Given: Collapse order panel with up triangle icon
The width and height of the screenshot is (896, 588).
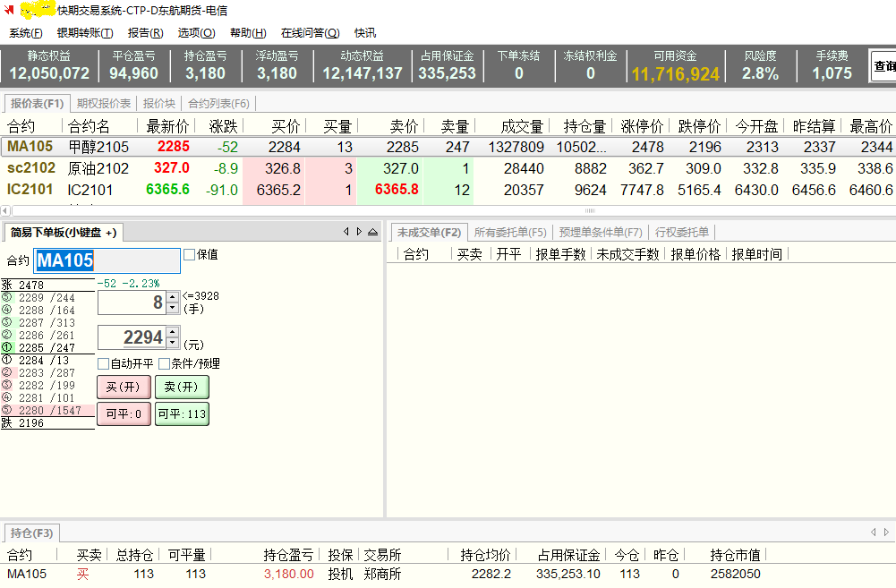Looking at the screenshot, I should point(372,232).
